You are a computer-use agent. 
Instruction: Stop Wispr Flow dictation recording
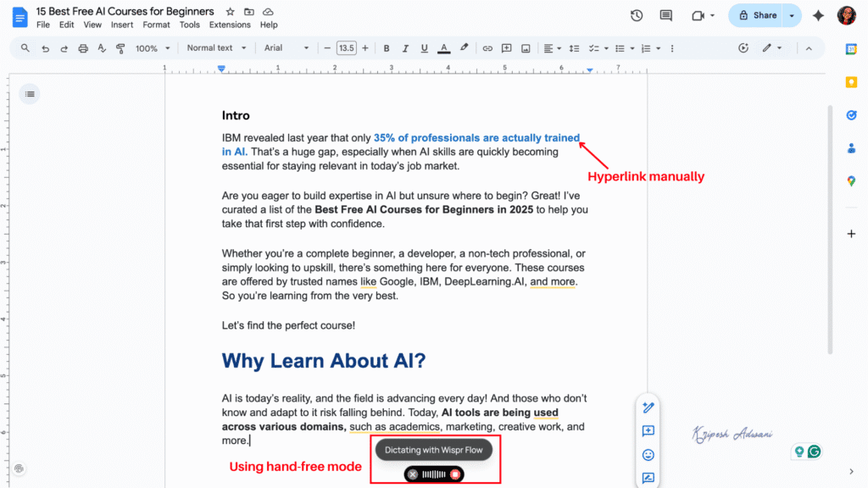pyautogui.click(x=455, y=474)
